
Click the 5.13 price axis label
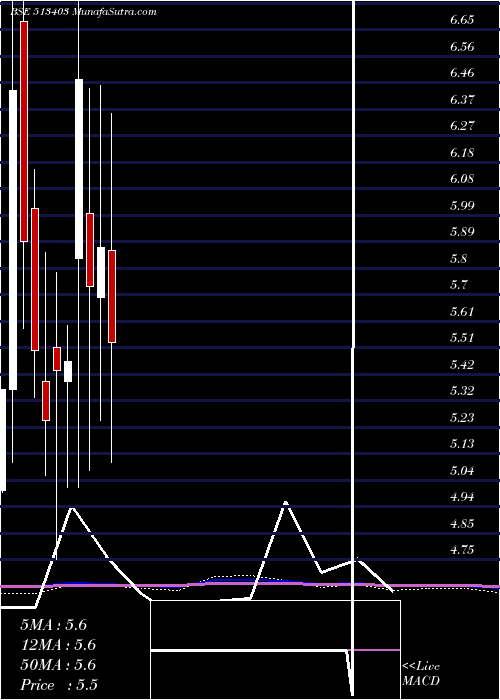(x=462, y=444)
